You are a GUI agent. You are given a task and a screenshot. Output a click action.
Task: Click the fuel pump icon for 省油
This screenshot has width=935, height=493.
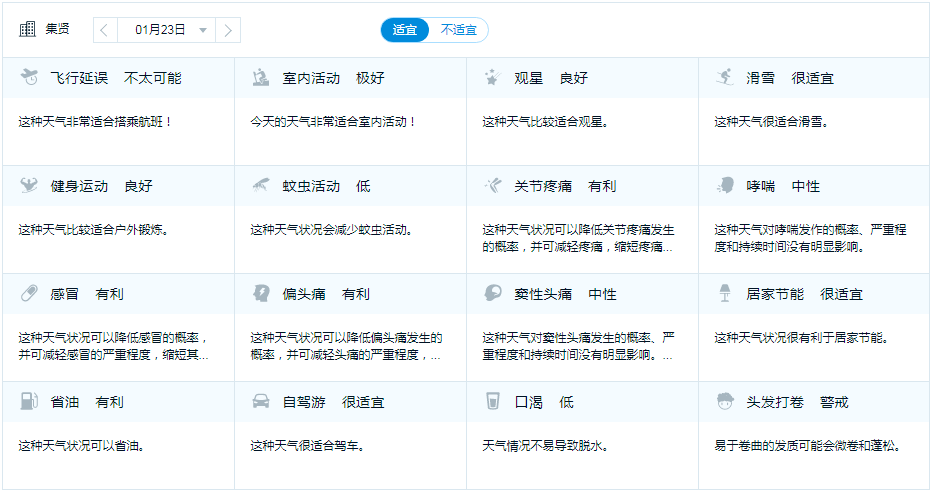tap(29, 401)
